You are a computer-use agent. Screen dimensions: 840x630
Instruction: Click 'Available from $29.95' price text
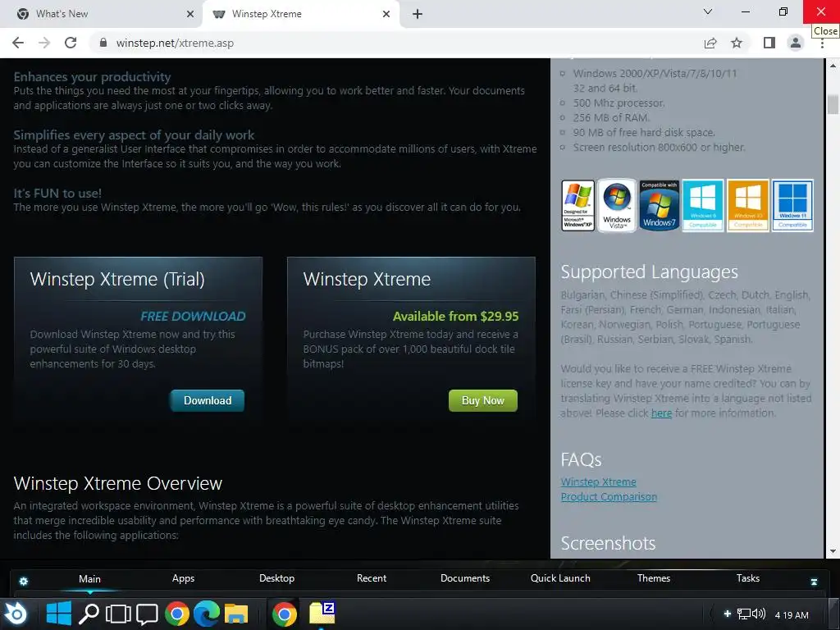tap(455, 316)
